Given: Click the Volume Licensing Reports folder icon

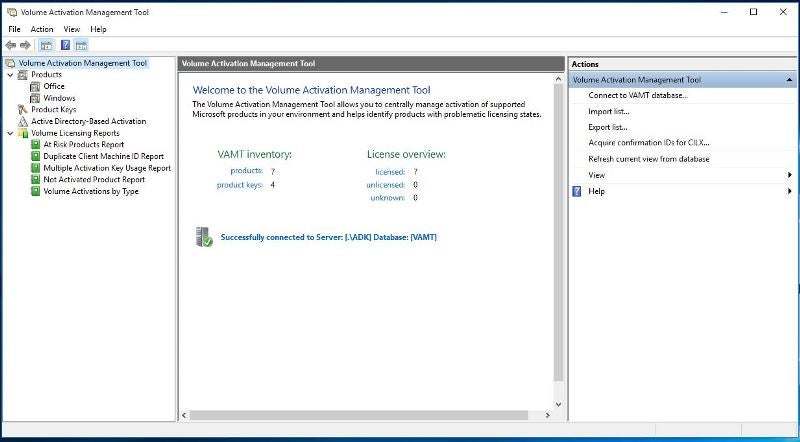Looking at the screenshot, I should tap(23, 133).
